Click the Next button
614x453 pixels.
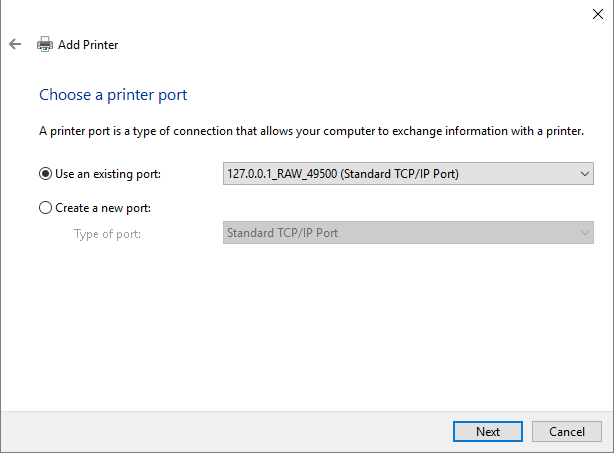click(x=488, y=432)
